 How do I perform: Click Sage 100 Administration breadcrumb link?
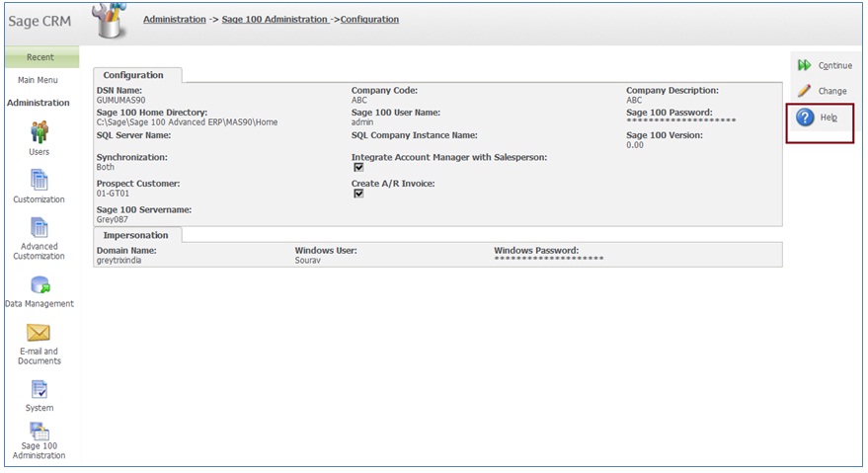276,19
